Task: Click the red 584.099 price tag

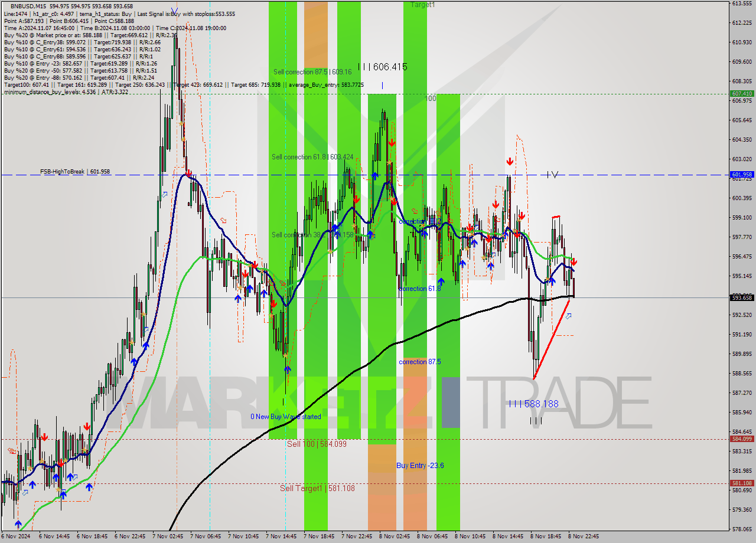Action: 742,439
